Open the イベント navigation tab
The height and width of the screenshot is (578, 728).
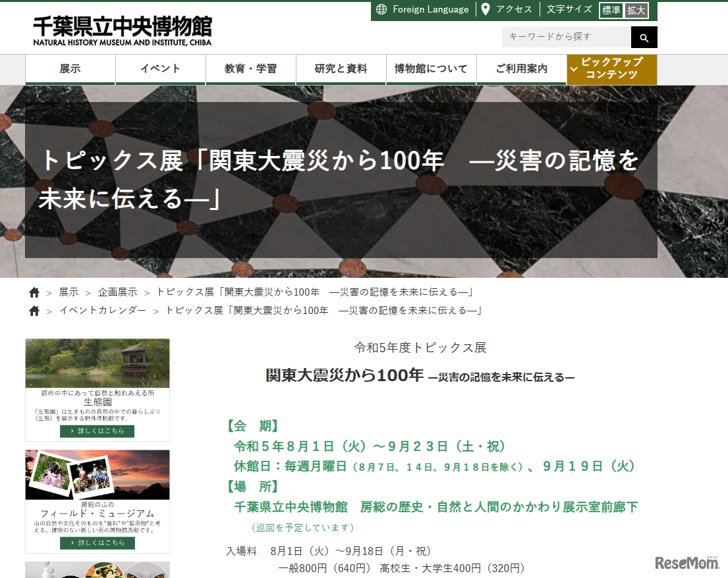tap(160, 68)
